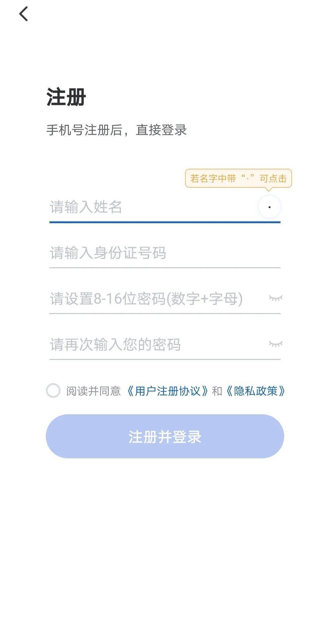Tap the 请再次输入您的密码 confirm field
The height and width of the screenshot is (644, 330).
click(153, 345)
